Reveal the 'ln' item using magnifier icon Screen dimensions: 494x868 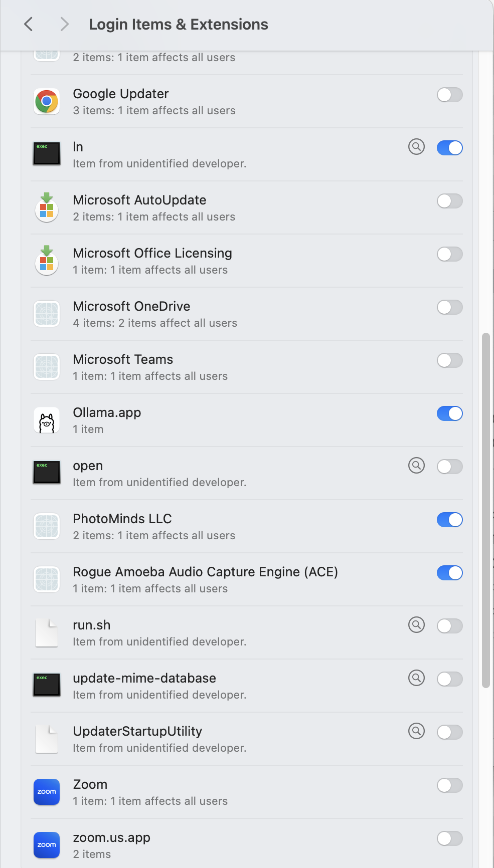point(416,147)
